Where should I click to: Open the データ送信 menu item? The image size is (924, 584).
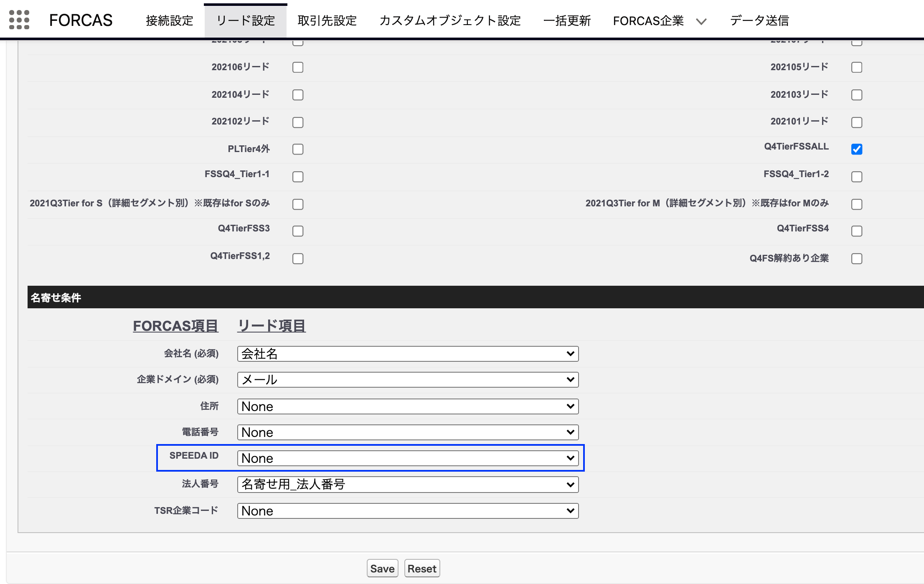759,20
